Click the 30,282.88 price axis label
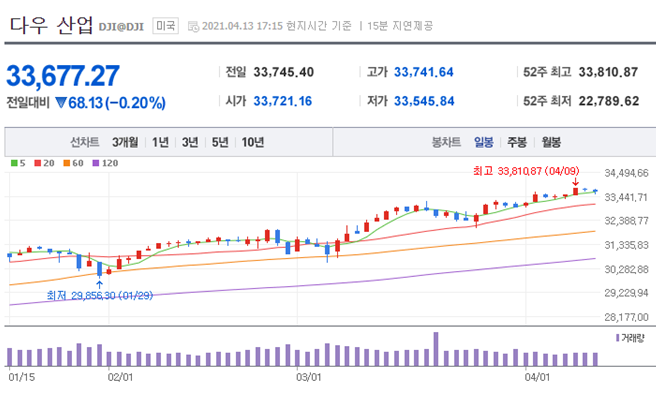 coord(626,269)
